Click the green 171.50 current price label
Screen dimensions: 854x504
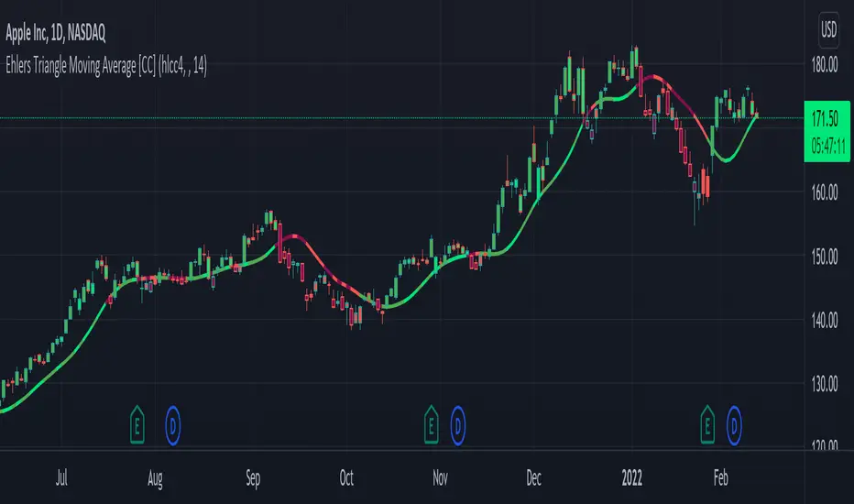coord(825,117)
